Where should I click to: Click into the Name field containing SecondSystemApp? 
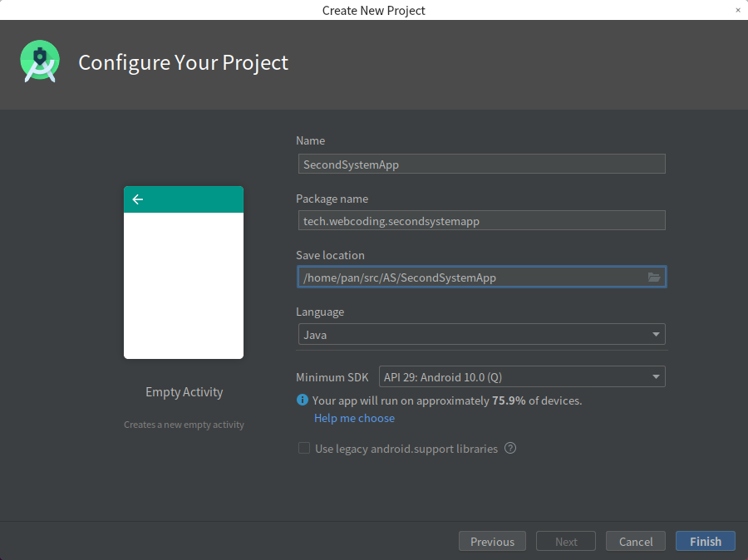[x=480, y=165]
